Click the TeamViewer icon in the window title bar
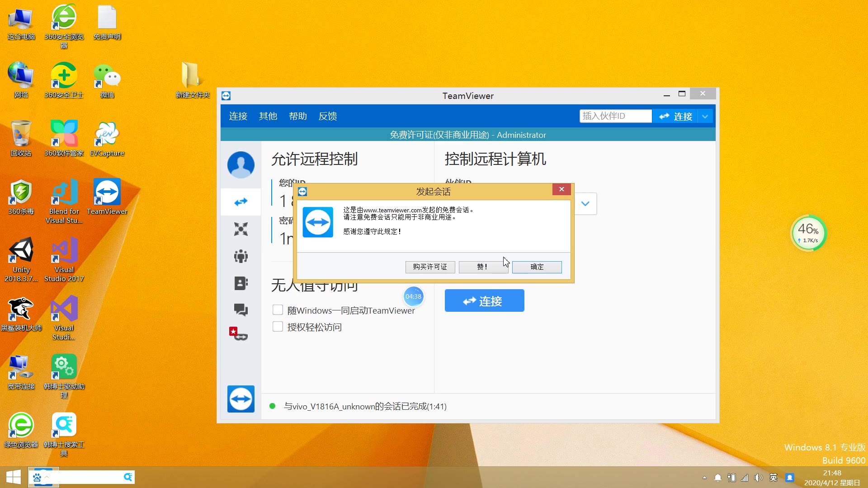 [226, 96]
